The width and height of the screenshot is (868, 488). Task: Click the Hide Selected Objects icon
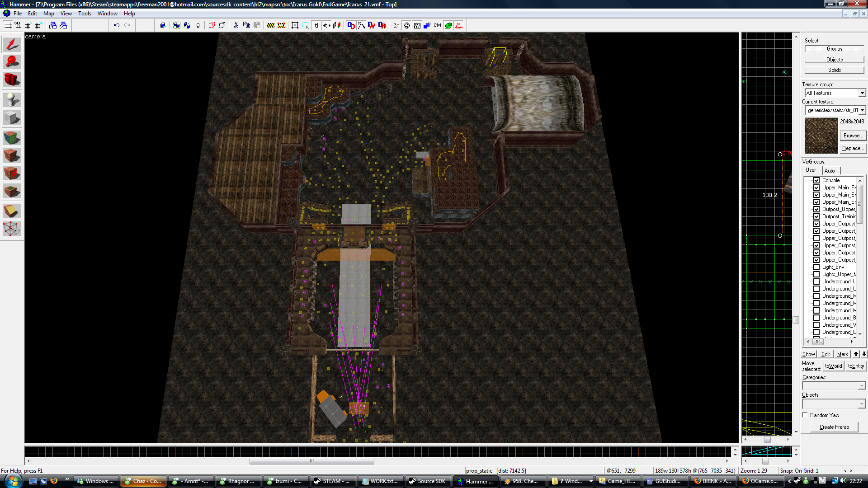[x=212, y=25]
